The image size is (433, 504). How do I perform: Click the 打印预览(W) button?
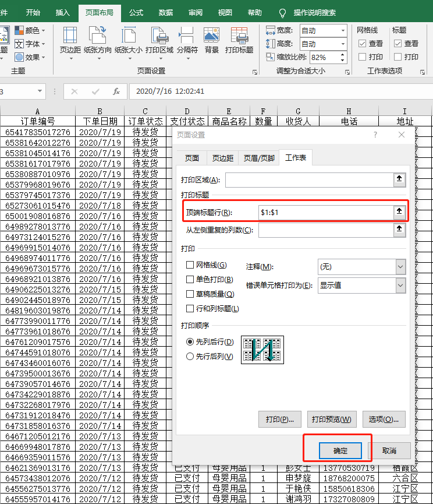click(332, 419)
